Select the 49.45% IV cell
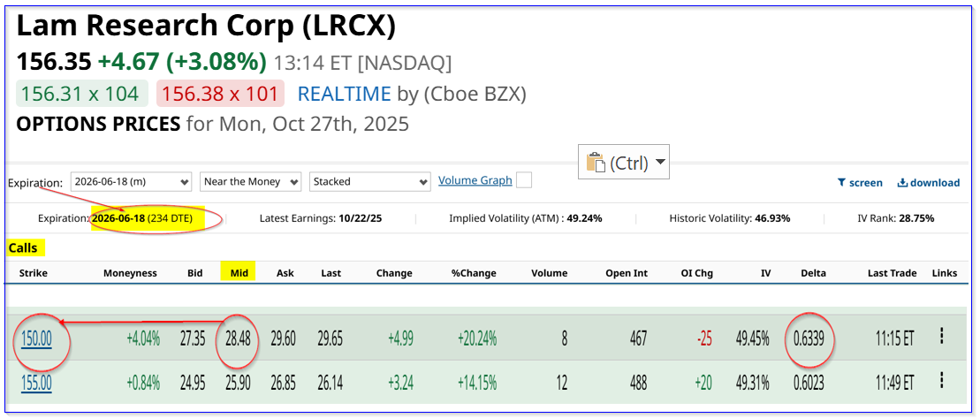 [x=753, y=339]
